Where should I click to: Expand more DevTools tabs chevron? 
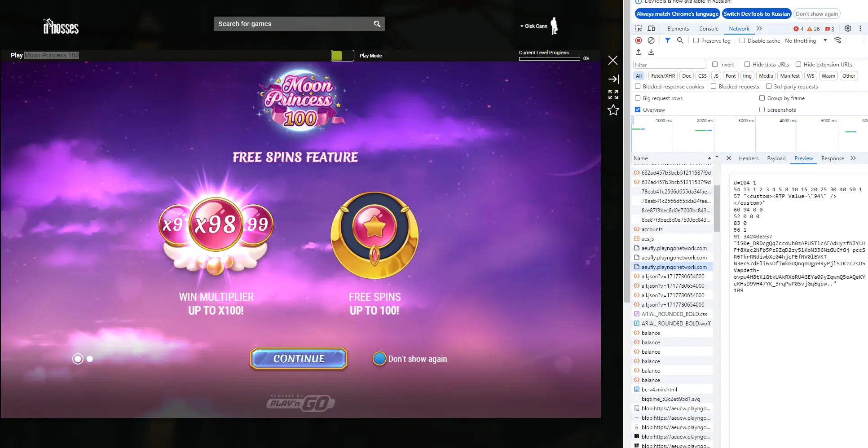pos(759,28)
